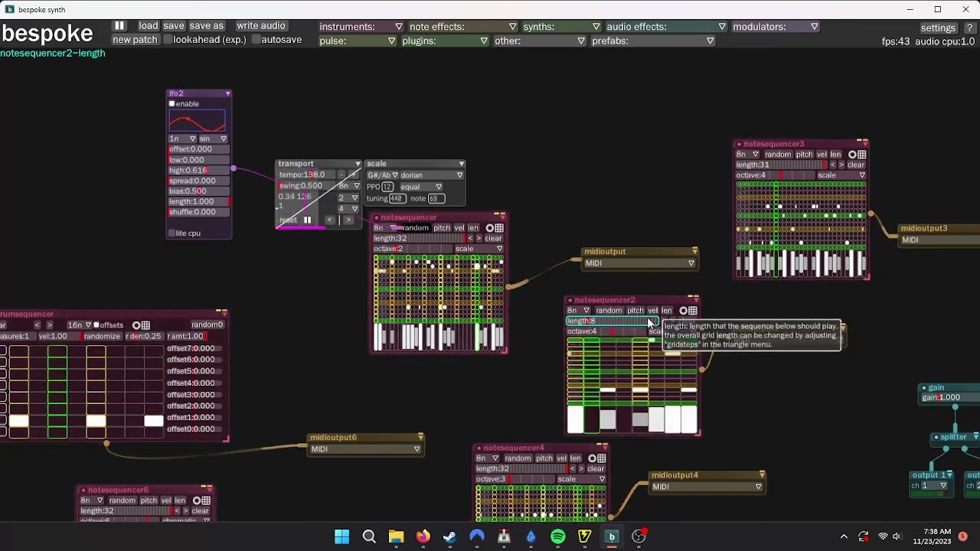Click the notesequencer2 grid view icon
This screenshot has height=551, width=980.
693,311
